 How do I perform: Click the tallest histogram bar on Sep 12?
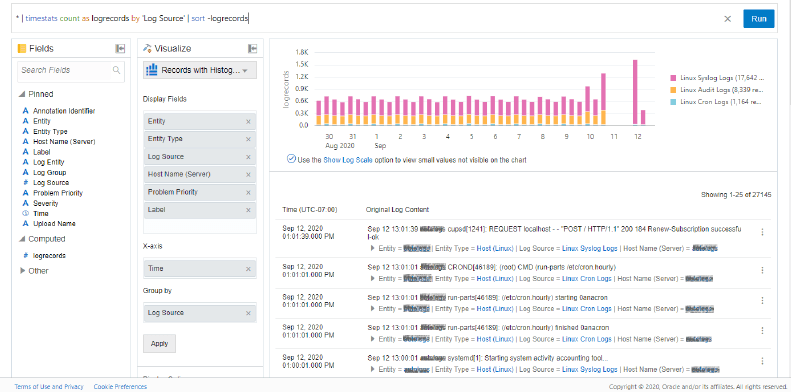635,92
